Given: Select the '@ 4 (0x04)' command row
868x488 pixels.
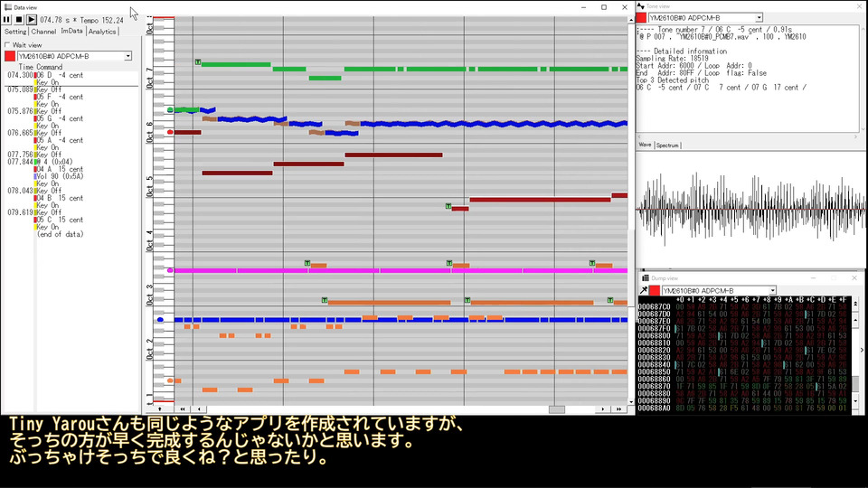Looking at the screenshot, I should click(55, 162).
